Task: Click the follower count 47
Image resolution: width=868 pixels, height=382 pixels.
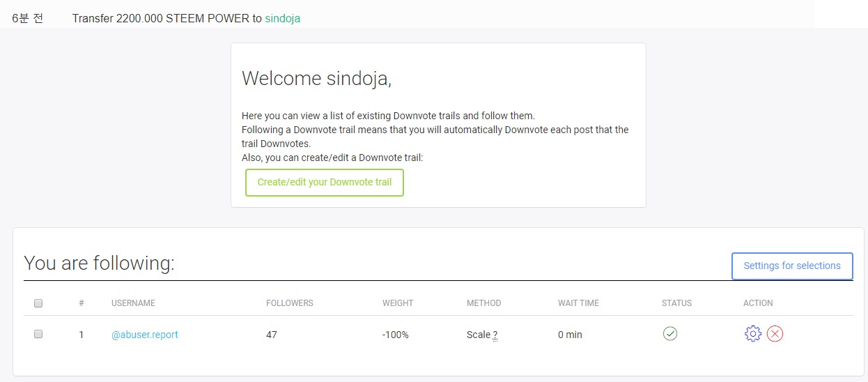Action: (x=272, y=335)
